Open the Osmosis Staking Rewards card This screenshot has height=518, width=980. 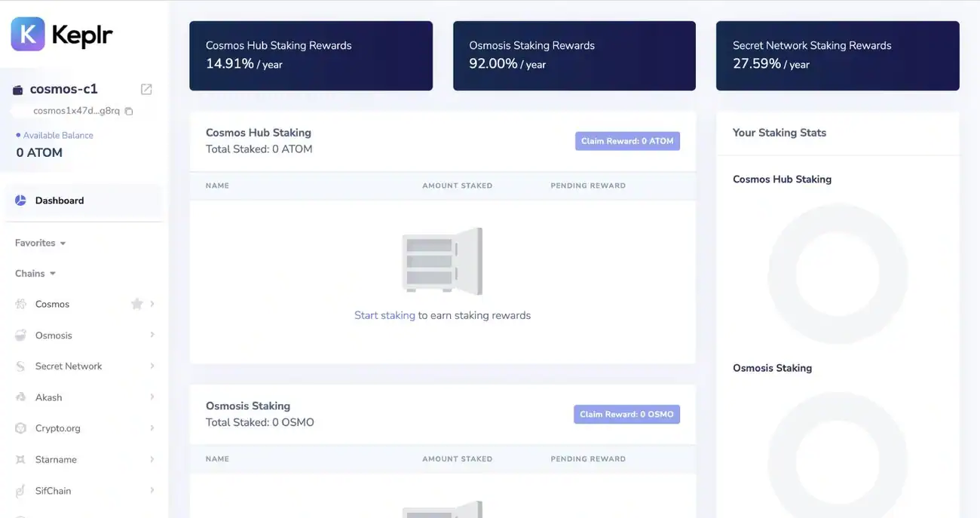tap(574, 56)
